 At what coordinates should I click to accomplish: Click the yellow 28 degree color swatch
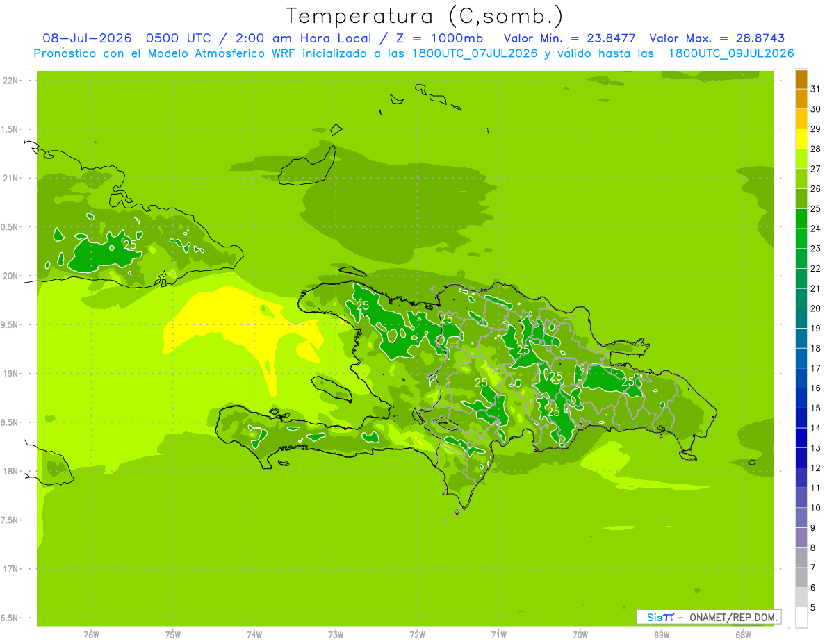click(801, 139)
